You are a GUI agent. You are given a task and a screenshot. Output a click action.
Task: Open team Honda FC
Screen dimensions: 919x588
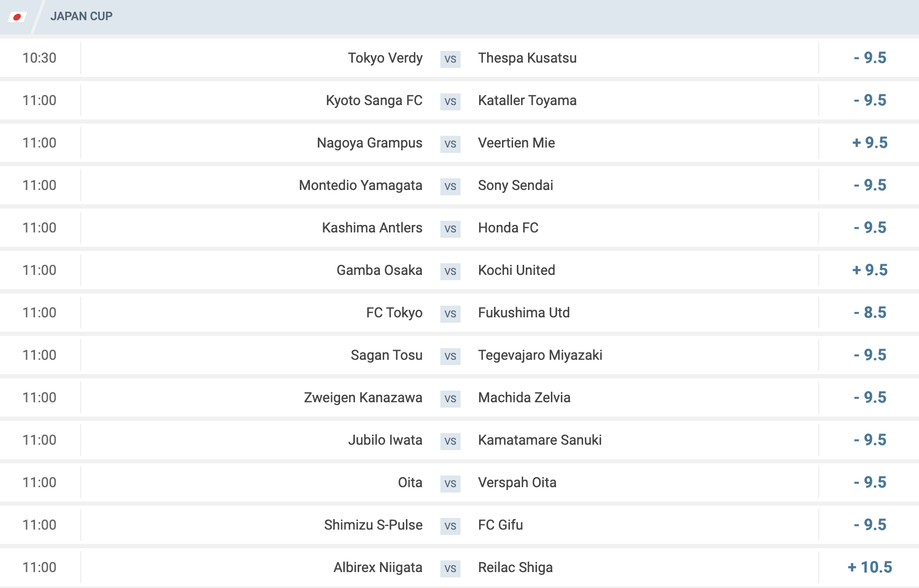(x=508, y=228)
